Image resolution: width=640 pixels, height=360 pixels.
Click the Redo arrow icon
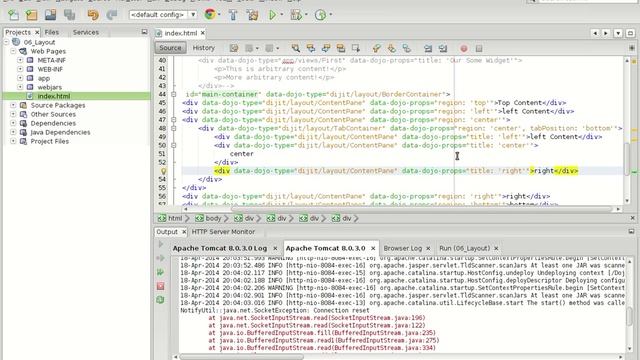click(111, 15)
